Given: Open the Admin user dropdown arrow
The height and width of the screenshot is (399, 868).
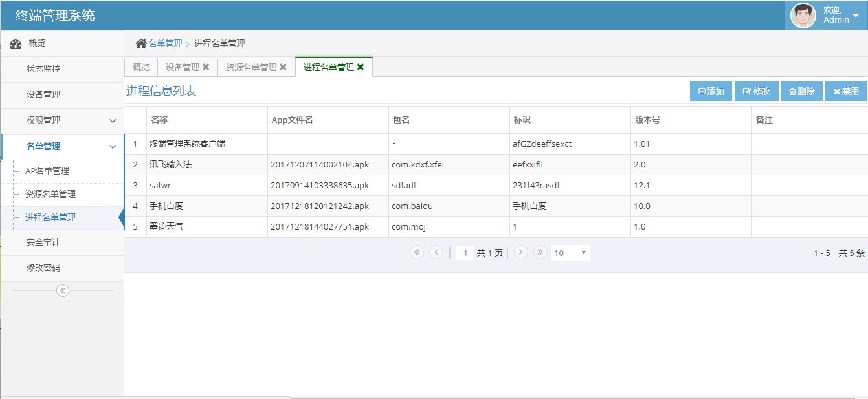Looking at the screenshot, I should click(x=856, y=16).
